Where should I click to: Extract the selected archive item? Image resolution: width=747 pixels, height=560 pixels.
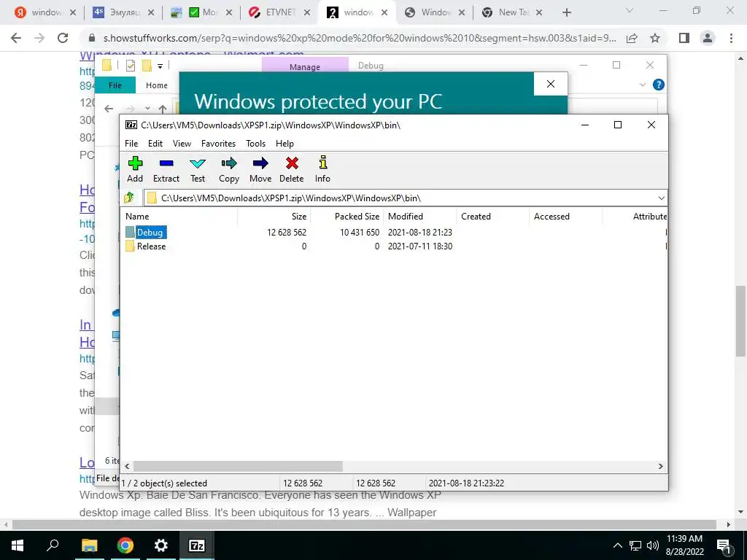click(x=166, y=169)
